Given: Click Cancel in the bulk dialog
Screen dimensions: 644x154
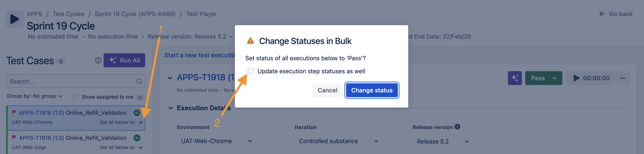Looking at the screenshot, I should [327, 90].
